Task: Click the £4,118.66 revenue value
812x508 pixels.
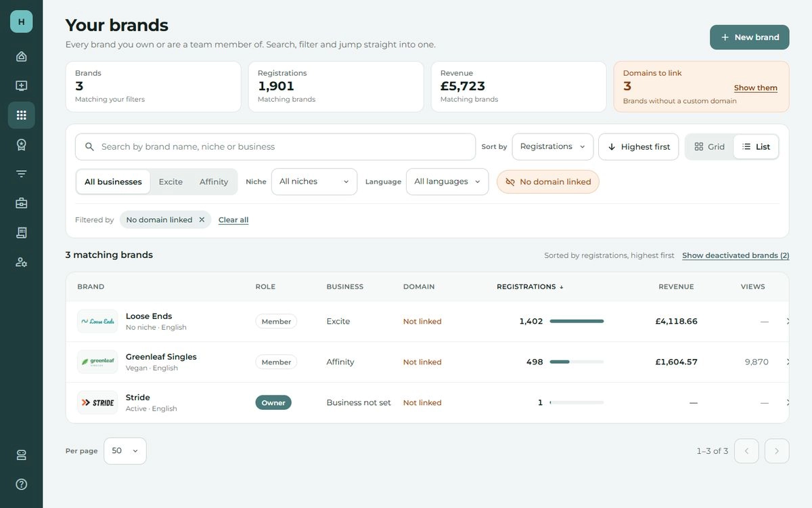Action: click(x=676, y=322)
